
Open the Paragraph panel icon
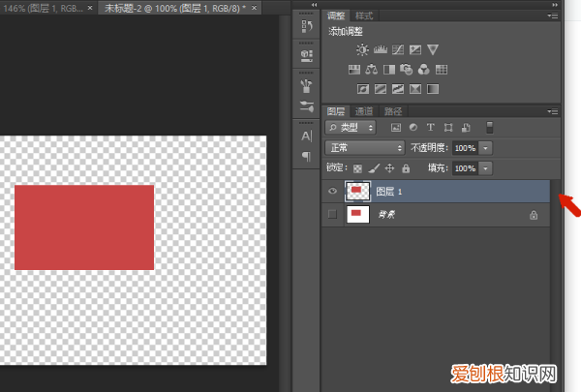click(x=306, y=155)
